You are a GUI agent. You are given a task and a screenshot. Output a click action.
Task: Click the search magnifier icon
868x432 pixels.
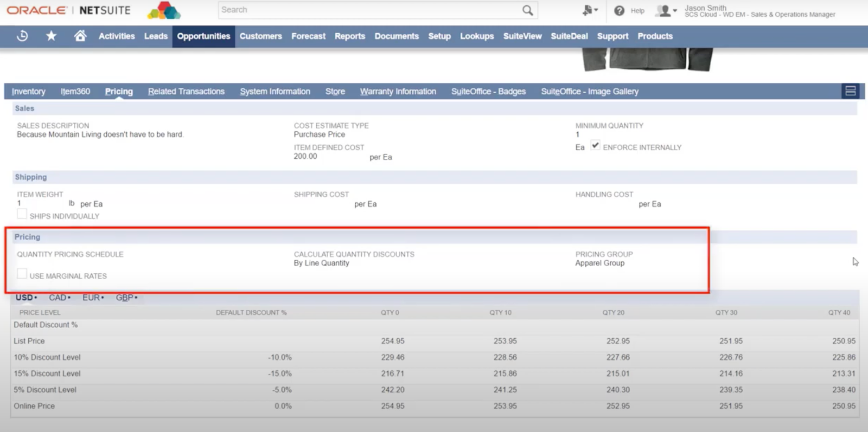[527, 10]
